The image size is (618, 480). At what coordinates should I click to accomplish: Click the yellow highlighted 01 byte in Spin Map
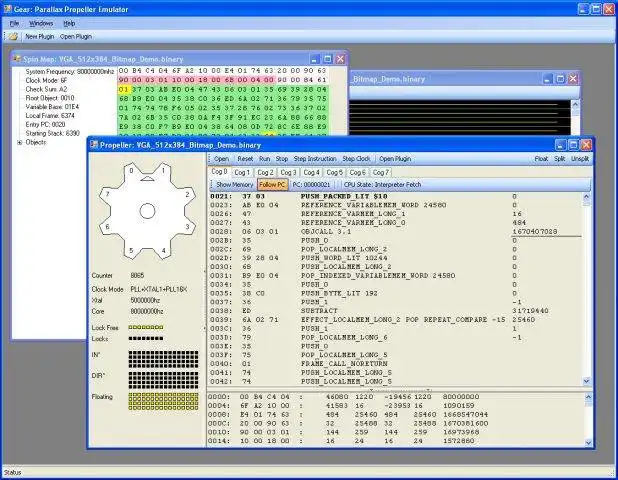(x=123, y=89)
